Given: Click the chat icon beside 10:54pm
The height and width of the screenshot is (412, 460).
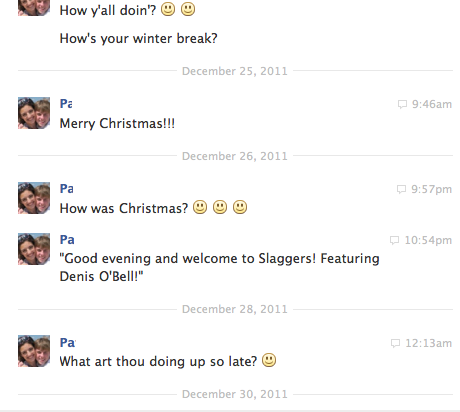Looking at the screenshot, I should pyautogui.click(x=394, y=240).
